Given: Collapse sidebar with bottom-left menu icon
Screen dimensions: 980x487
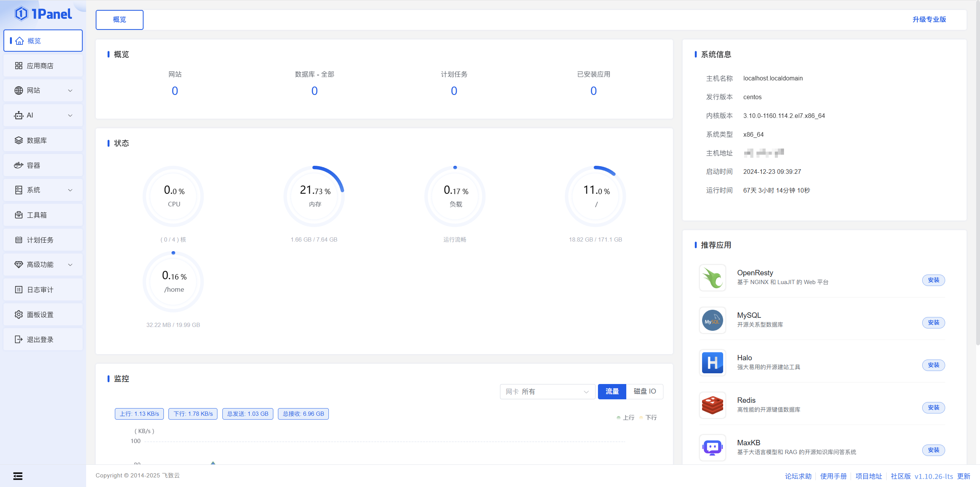Looking at the screenshot, I should pos(18,476).
